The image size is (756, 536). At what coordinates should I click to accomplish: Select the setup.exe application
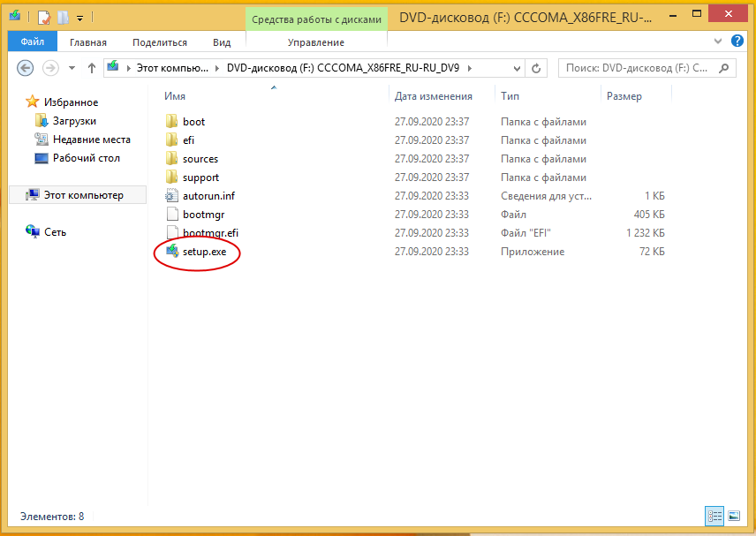[x=204, y=252]
